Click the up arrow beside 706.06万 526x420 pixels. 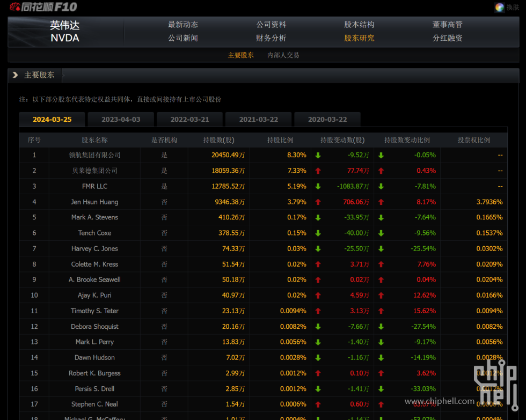pos(318,202)
